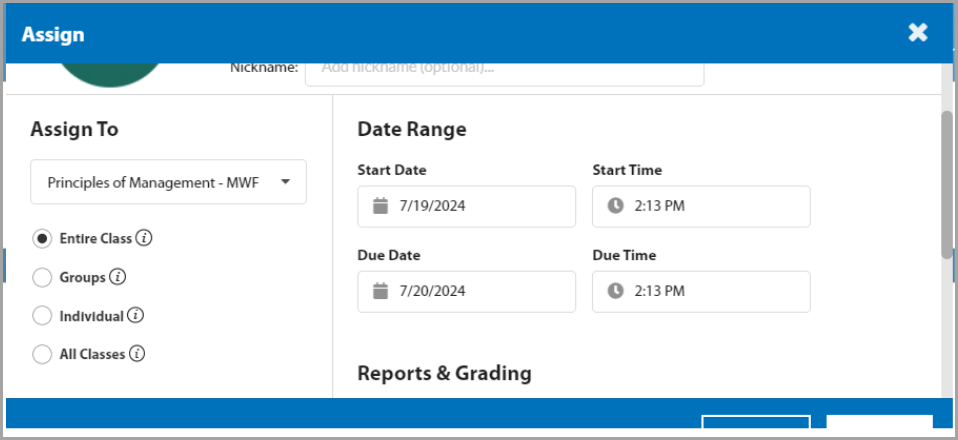
Task: Open info tooltip beside Individual
Action: [x=136, y=316]
